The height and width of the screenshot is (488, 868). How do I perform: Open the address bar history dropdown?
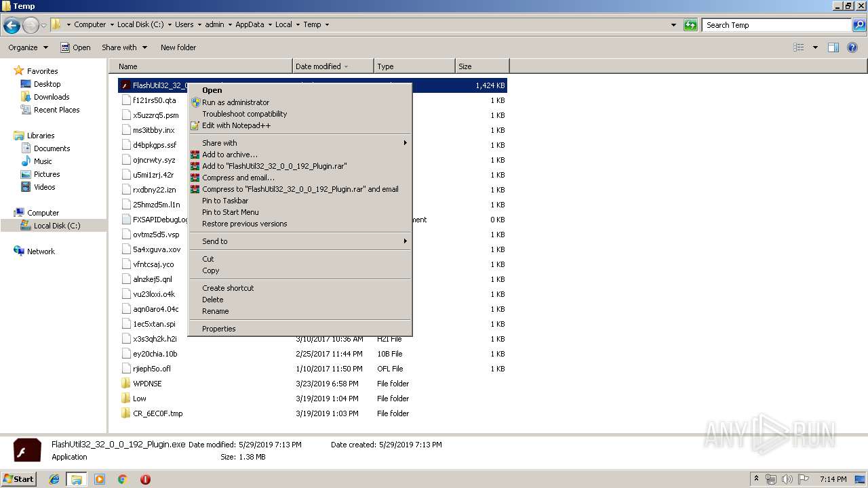coord(673,25)
